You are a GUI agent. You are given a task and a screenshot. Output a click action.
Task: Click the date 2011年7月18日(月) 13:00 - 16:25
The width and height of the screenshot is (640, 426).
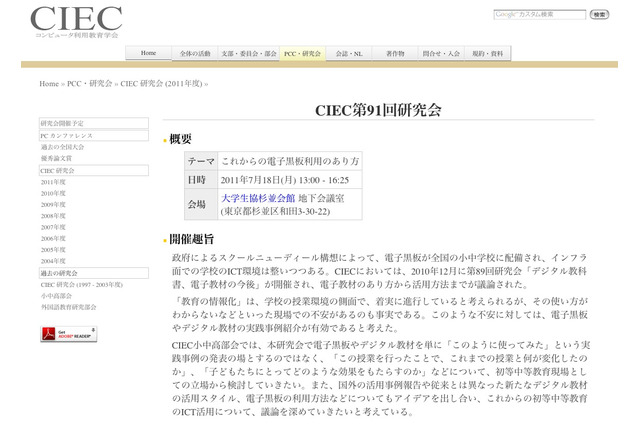[x=285, y=180]
